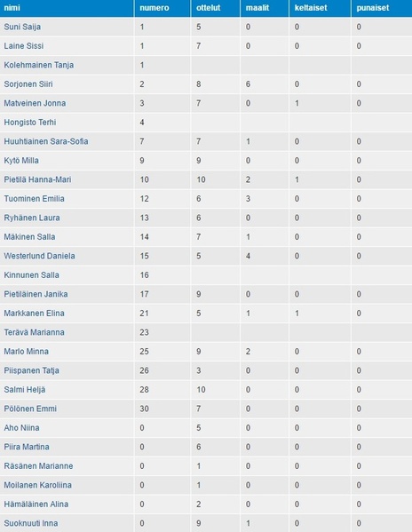Click Westerlund Daniela name link

point(39,256)
